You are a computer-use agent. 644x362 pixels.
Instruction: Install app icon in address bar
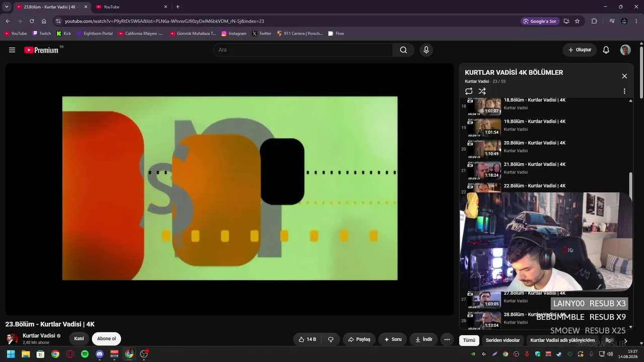point(567,21)
